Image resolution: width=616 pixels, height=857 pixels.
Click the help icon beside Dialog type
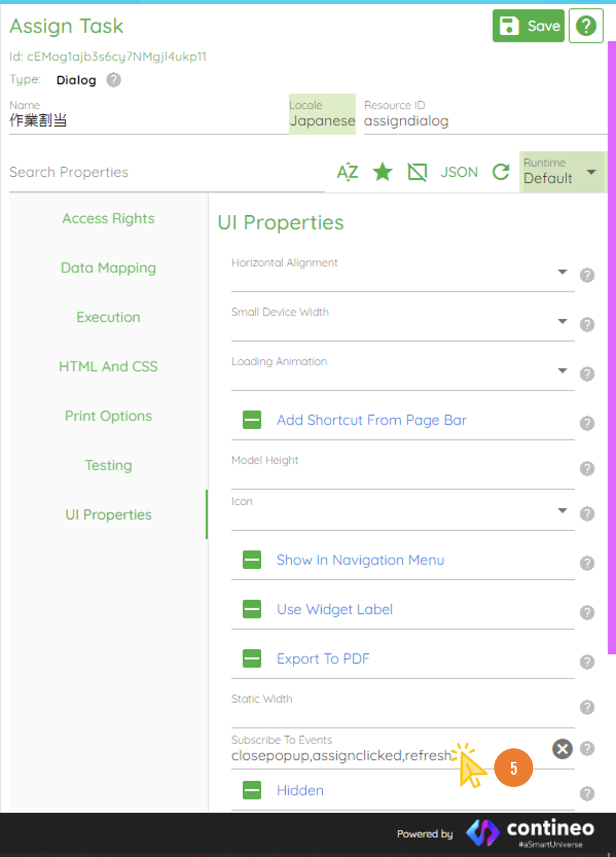click(113, 80)
